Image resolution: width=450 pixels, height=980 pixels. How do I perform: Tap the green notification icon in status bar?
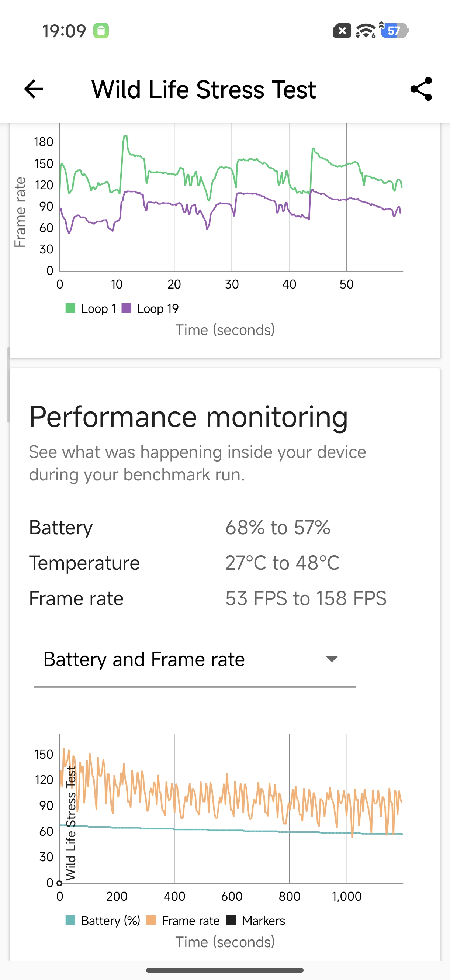[101, 31]
